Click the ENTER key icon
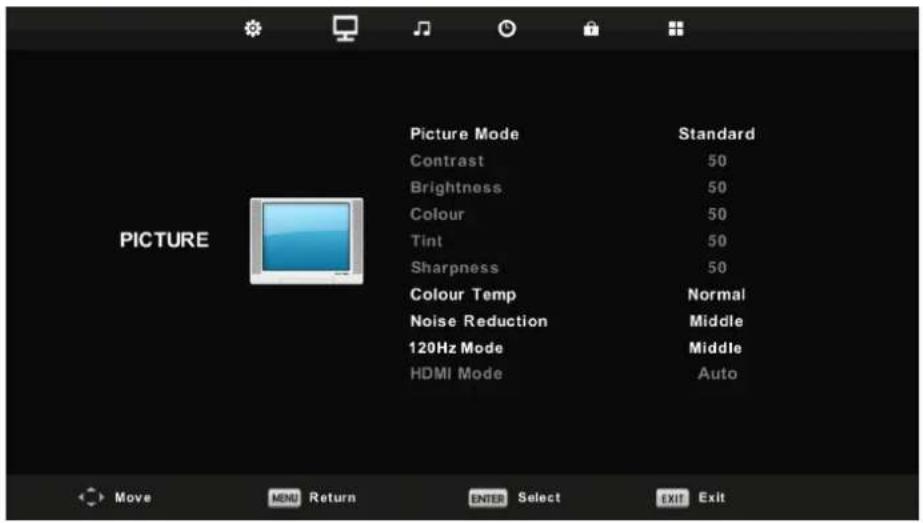The image size is (923, 523). coord(488,498)
